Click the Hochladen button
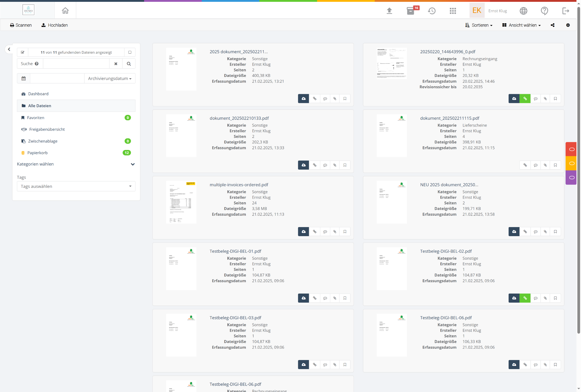This screenshot has width=581, height=392. pyautogui.click(x=54, y=25)
